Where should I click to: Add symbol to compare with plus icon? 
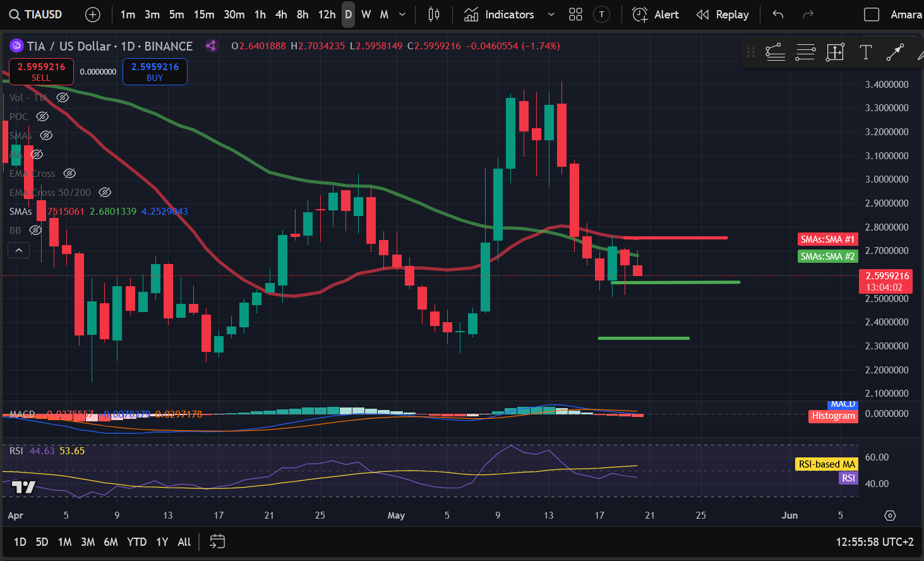(93, 15)
